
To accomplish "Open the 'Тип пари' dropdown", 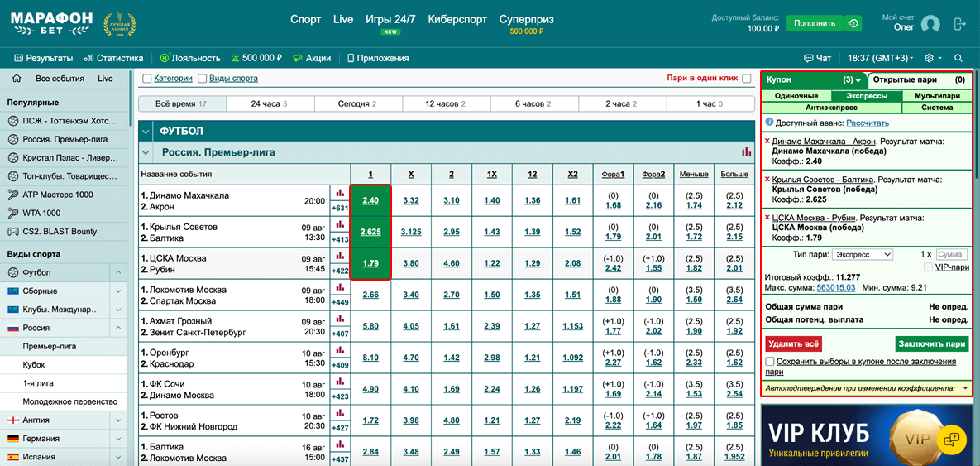I will (862, 254).
